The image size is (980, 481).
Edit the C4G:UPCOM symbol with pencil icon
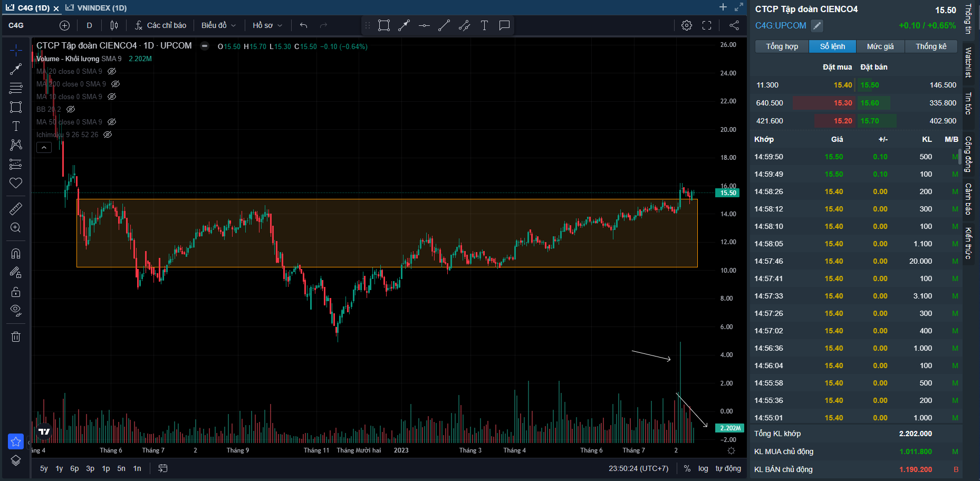(x=816, y=25)
